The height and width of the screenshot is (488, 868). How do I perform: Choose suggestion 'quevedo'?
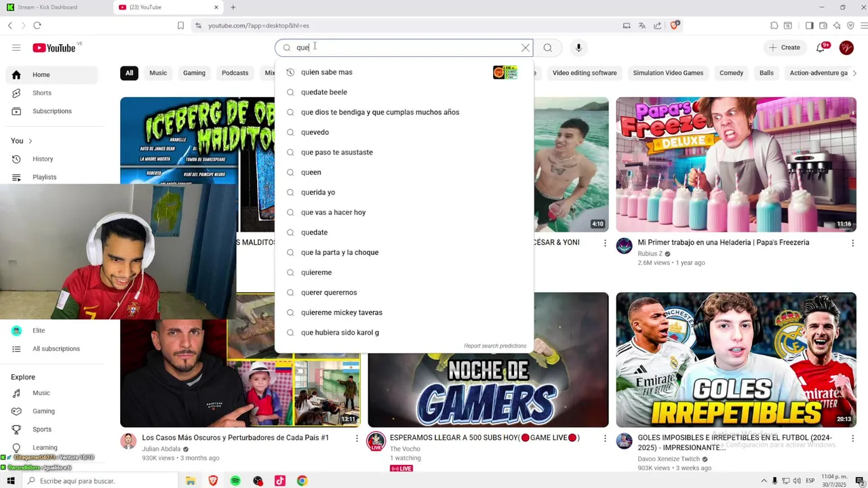tap(404, 132)
